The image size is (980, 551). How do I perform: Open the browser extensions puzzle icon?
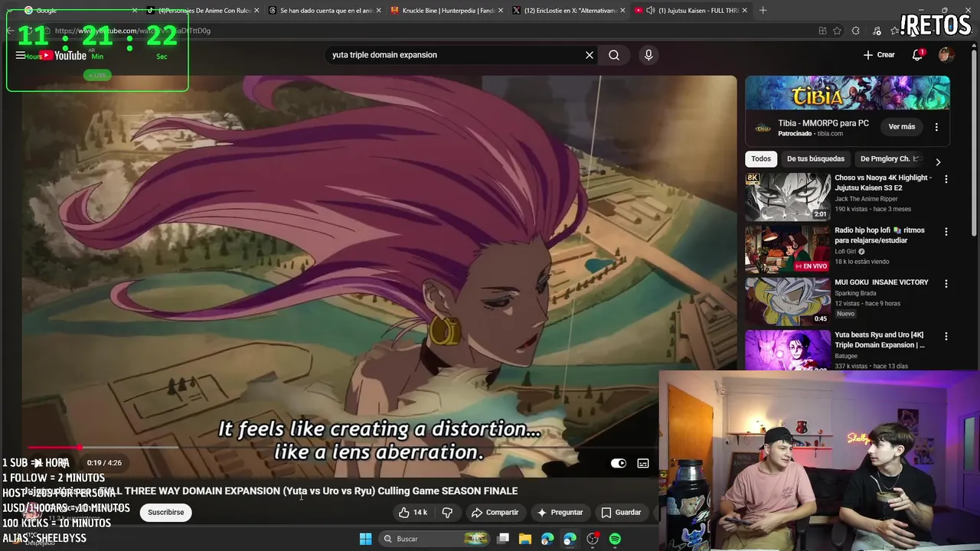855,31
